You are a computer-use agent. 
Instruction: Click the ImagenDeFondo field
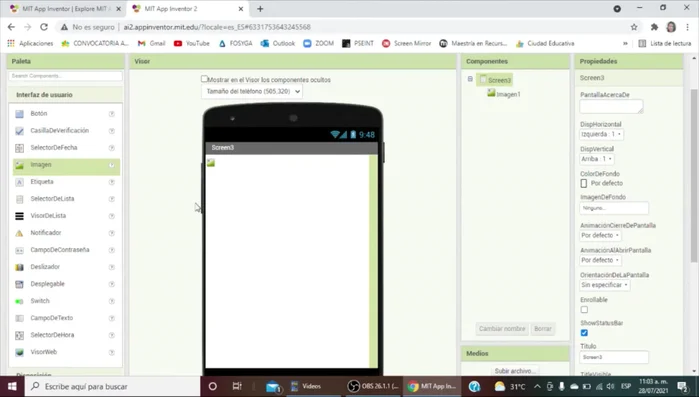tap(614, 208)
